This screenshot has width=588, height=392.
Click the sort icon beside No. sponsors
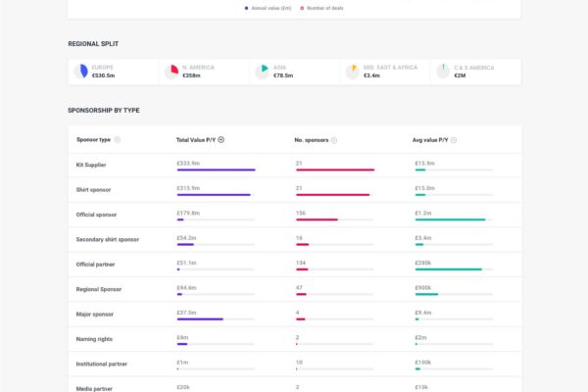click(x=334, y=140)
